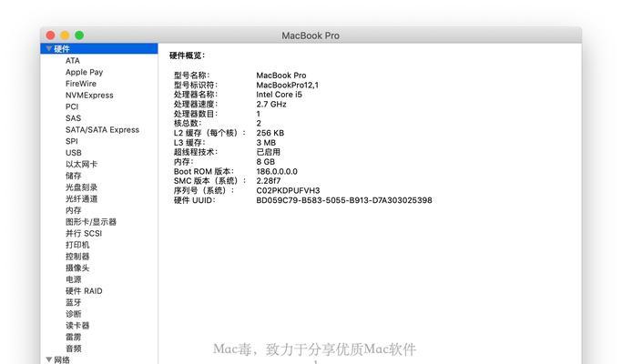Open 读卡器 in the sidebar

click(77, 325)
